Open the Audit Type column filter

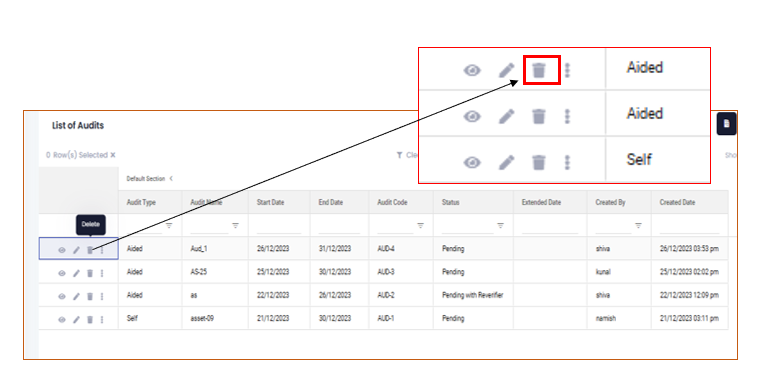pyautogui.click(x=169, y=226)
